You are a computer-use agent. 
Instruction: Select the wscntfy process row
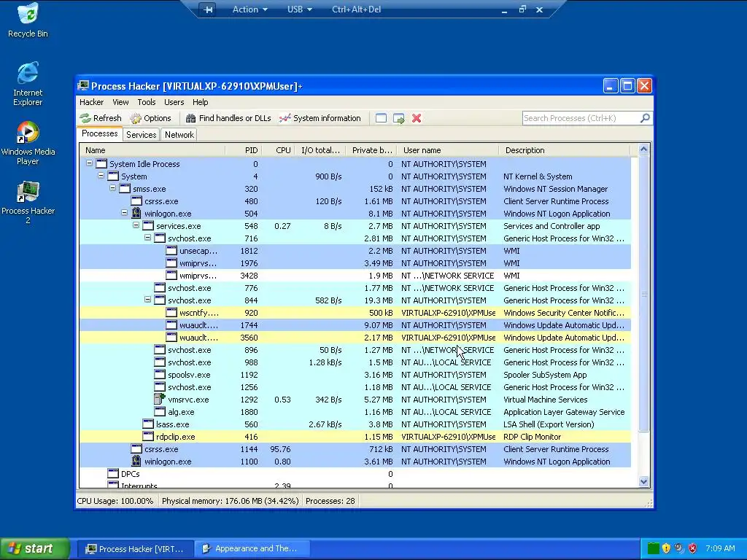point(355,313)
